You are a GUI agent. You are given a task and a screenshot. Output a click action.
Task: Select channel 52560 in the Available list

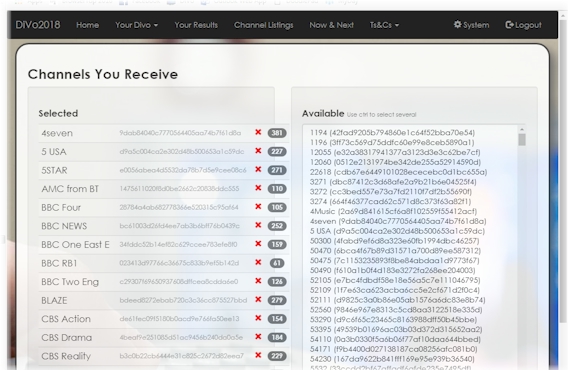coord(396,310)
